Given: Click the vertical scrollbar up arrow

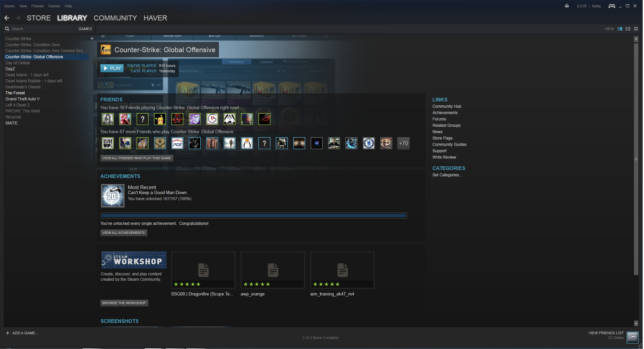Looking at the screenshot, I should [636, 39].
